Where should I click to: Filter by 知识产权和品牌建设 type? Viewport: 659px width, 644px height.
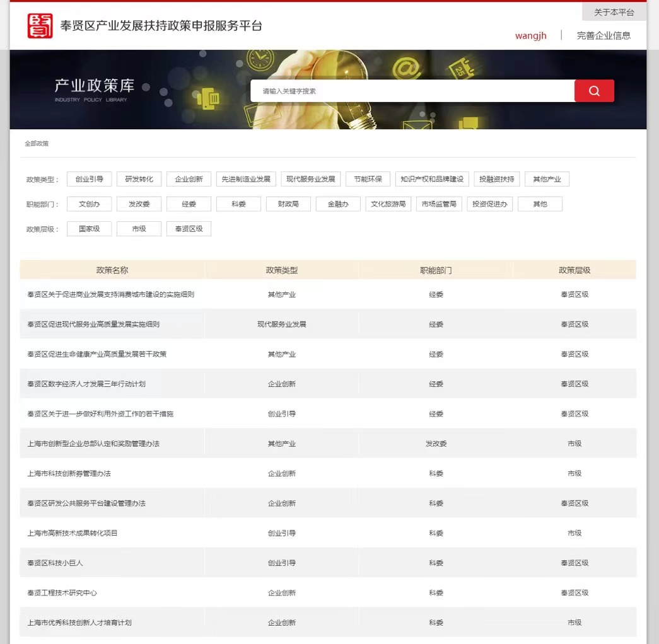coord(431,179)
